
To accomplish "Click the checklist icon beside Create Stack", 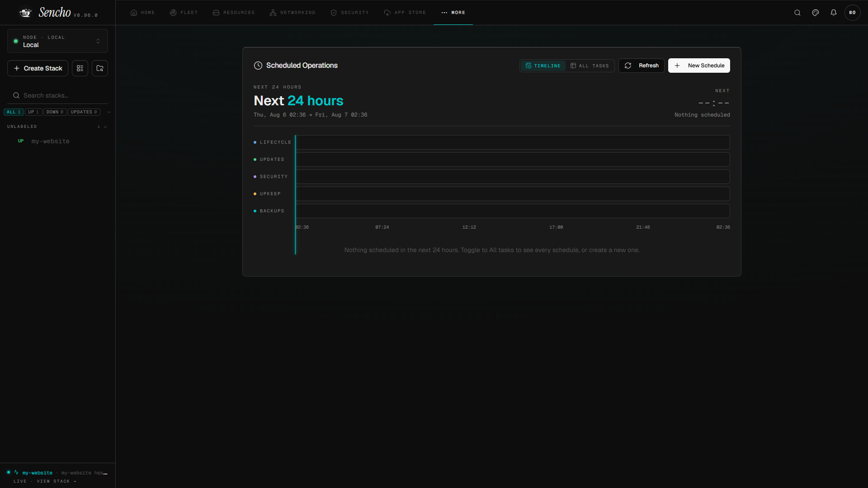I will coord(80,68).
